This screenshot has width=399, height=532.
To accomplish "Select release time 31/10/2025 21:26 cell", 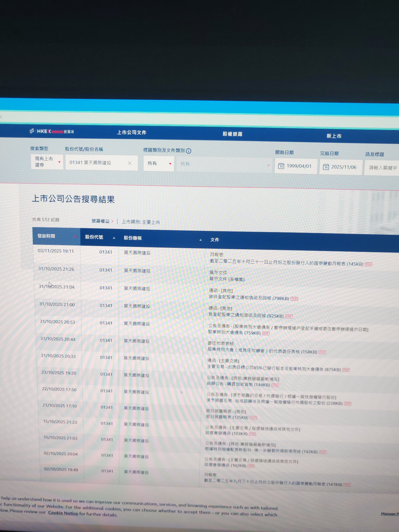I will (x=56, y=269).
